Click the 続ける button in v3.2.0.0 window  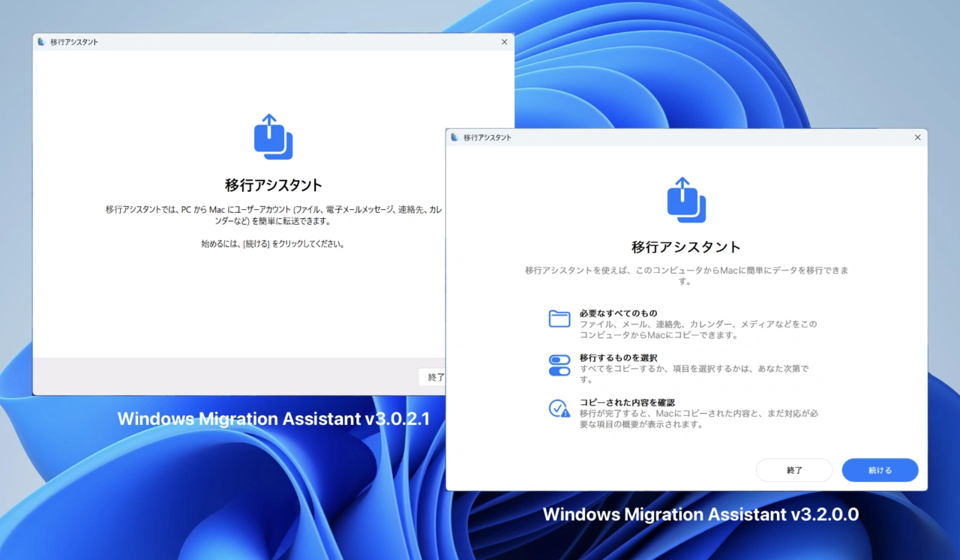[880, 470]
